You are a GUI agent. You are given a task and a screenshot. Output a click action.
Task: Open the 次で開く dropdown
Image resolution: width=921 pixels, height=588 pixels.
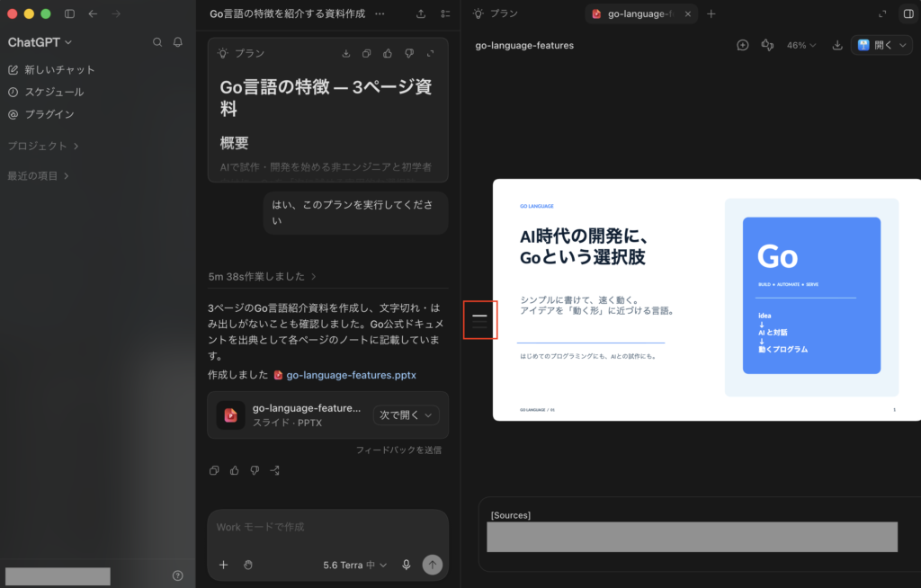point(406,415)
